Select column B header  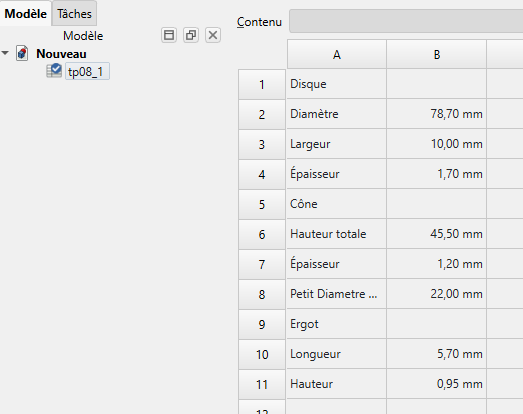(437, 54)
